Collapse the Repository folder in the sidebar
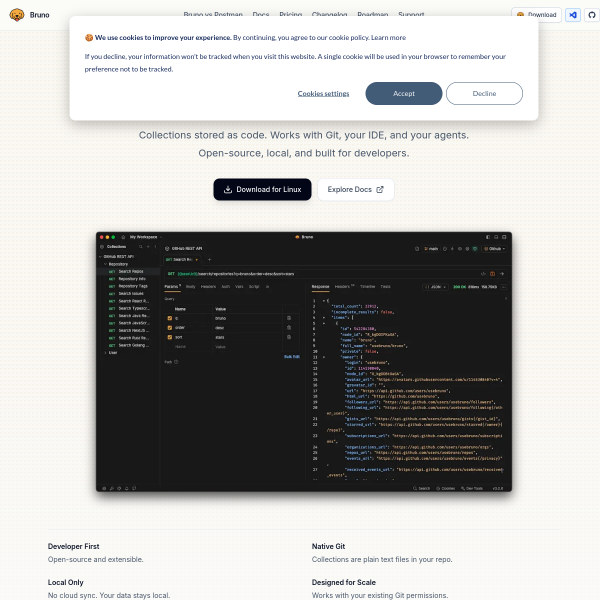Viewport: 600px width, 600px height. pos(106,264)
